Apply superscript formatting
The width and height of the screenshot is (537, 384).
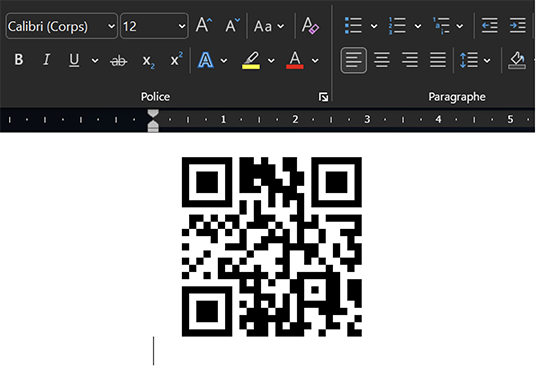(176, 60)
